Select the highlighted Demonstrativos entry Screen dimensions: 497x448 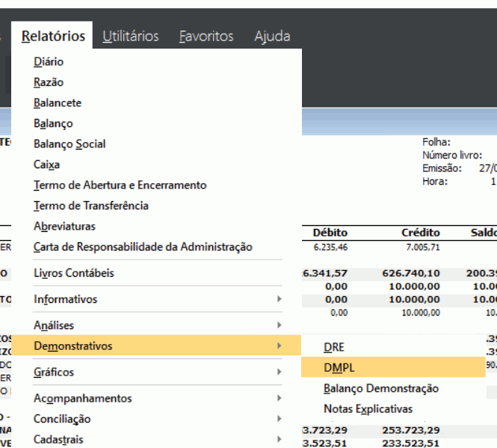[x=156, y=346]
